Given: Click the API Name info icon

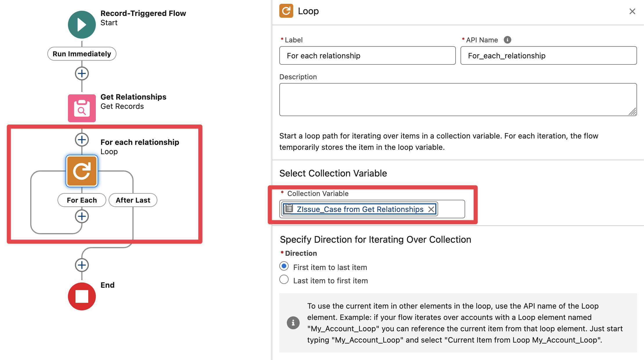Looking at the screenshot, I should [x=507, y=40].
